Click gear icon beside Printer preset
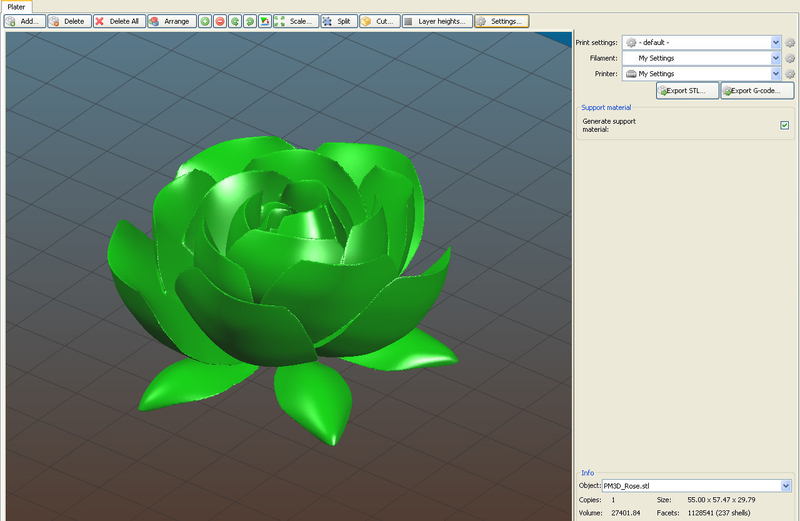Image resolution: width=800 pixels, height=521 pixels. 790,75
